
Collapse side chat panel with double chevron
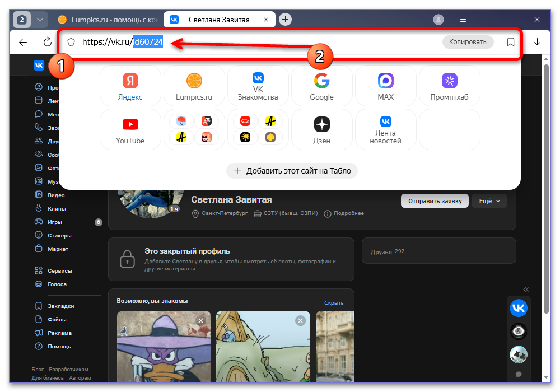pos(526,290)
